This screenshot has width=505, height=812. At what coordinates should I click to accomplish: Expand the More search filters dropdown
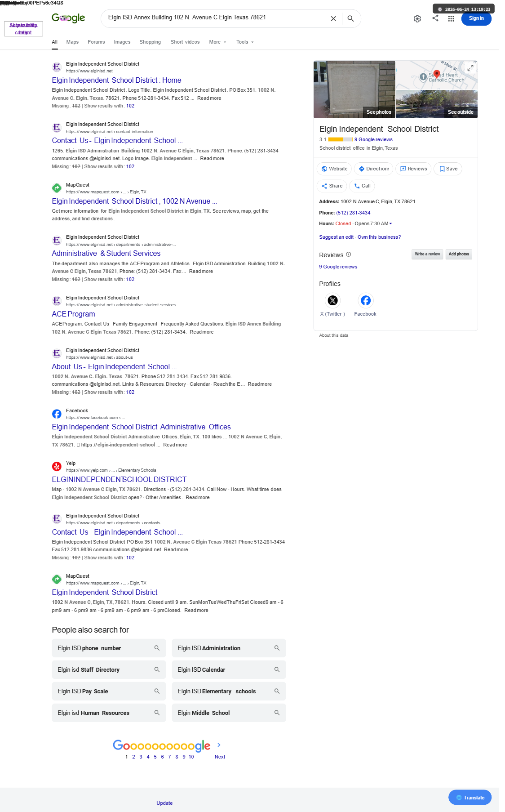coord(218,42)
